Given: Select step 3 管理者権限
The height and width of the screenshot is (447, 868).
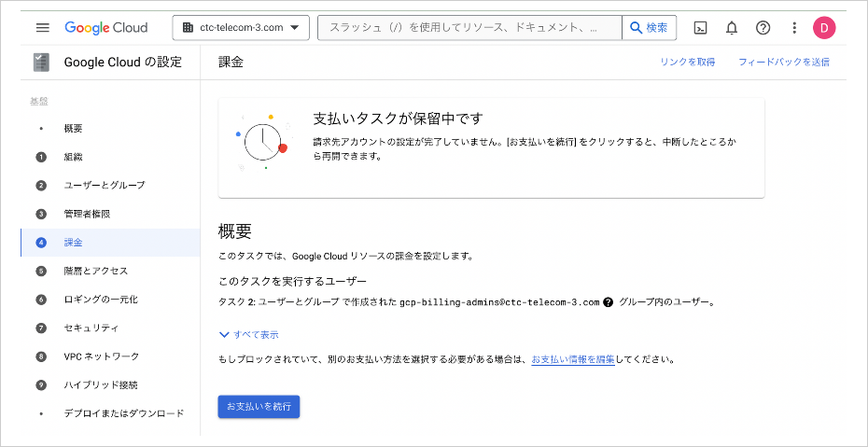Looking at the screenshot, I should point(111,214).
